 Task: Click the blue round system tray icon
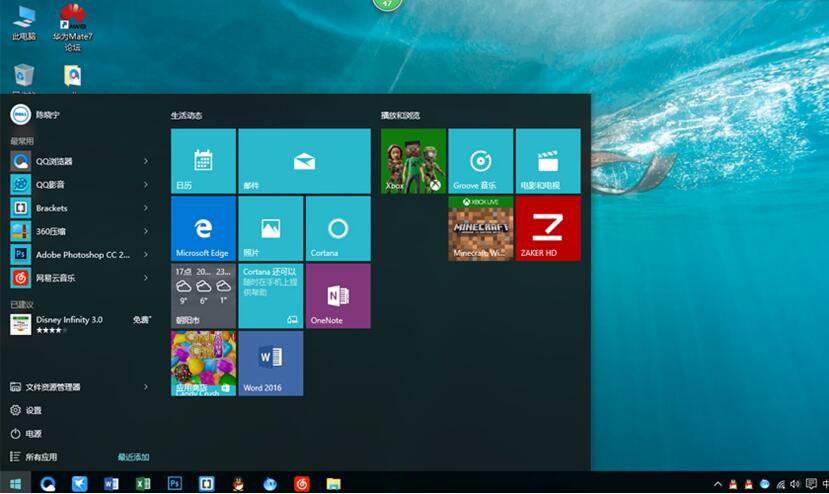tap(764, 483)
